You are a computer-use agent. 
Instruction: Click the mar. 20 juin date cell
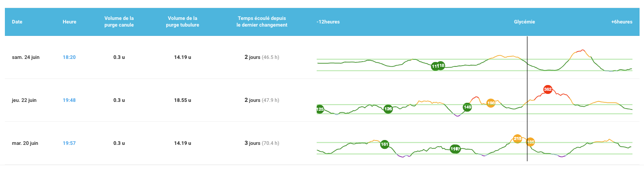[x=25, y=143]
